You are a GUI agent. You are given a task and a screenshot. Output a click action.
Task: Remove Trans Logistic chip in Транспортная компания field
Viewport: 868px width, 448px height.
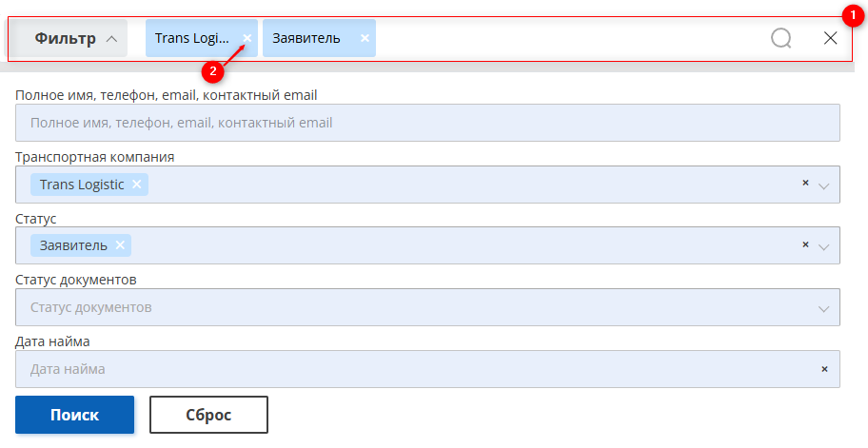137,185
